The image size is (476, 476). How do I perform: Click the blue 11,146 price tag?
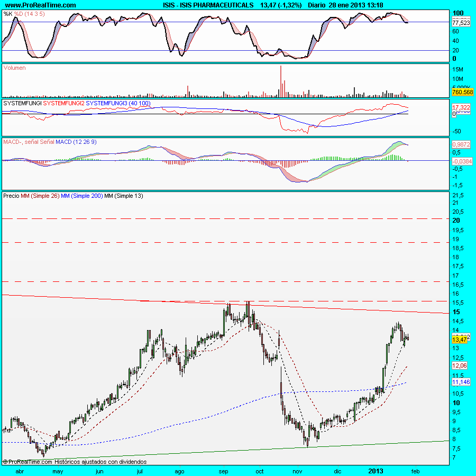click(x=461, y=381)
